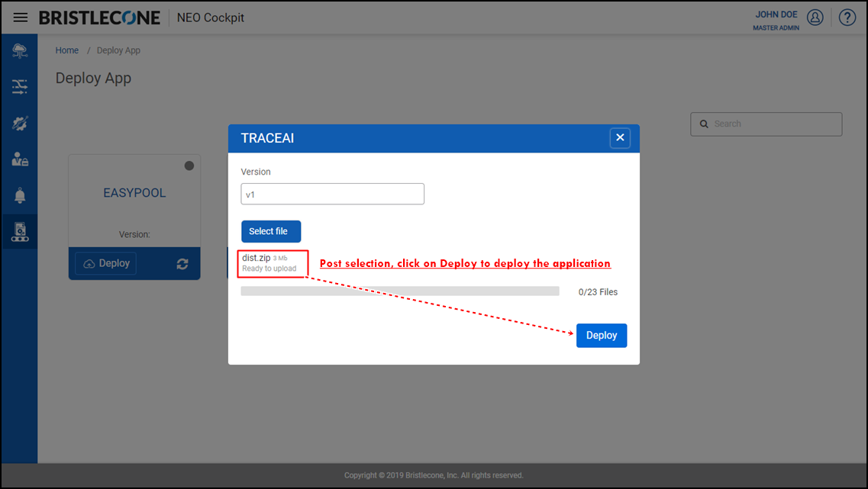Open the help question mark icon
Viewport: 868px width, 489px height.
(x=847, y=18)
